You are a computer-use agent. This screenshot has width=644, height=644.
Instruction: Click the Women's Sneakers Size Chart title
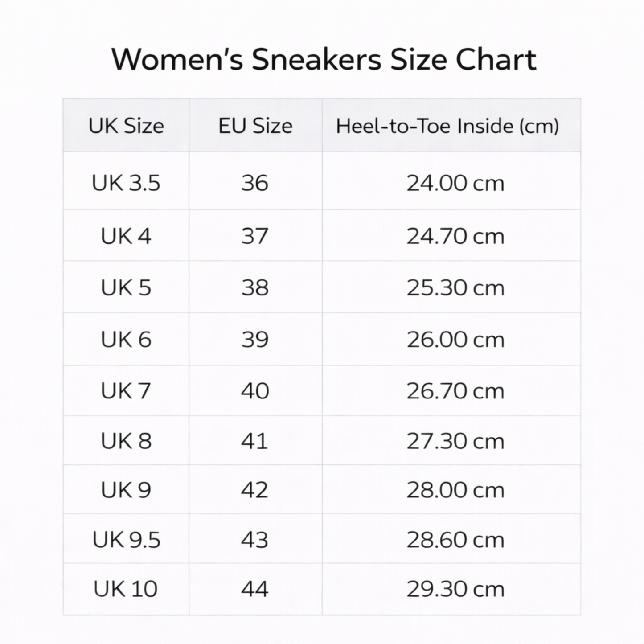pos(324,60)
